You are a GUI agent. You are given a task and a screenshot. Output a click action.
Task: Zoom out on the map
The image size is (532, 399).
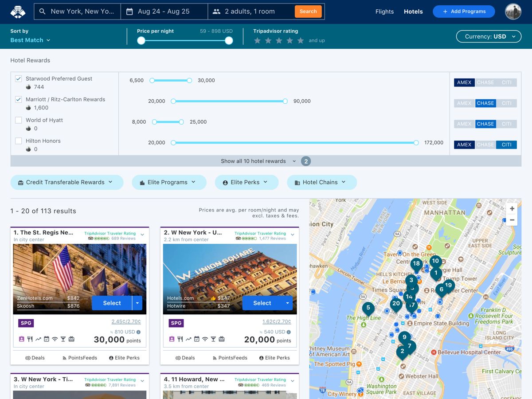512,220
